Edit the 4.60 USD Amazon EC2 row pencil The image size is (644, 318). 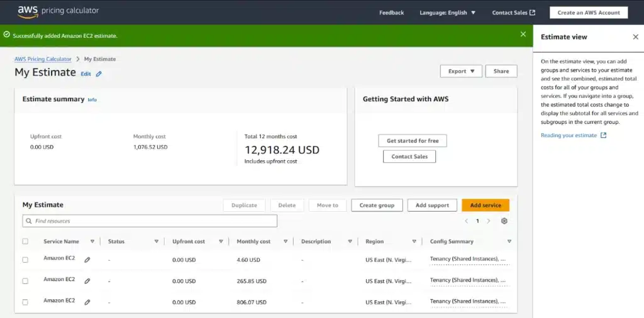(87, 260)
